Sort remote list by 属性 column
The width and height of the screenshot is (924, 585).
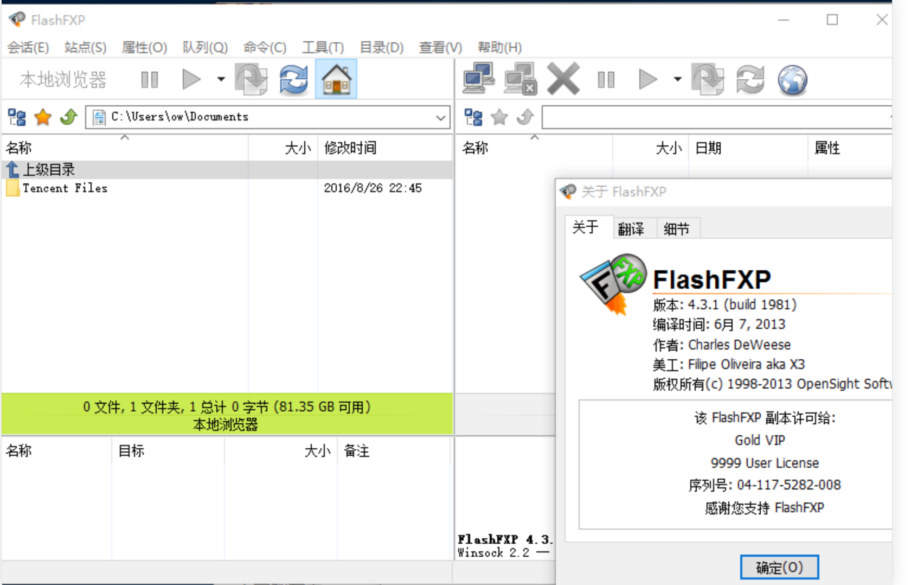point(850,148)
